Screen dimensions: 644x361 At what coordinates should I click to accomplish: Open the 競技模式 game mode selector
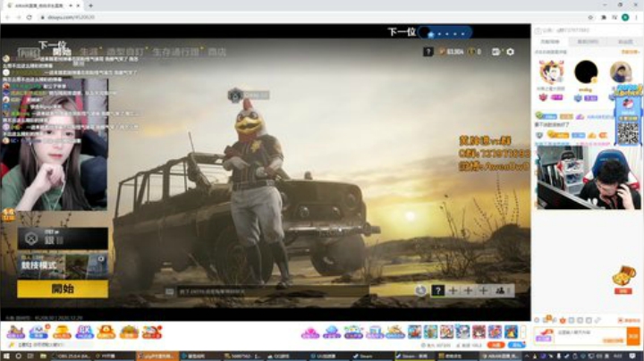pos(63,265)
